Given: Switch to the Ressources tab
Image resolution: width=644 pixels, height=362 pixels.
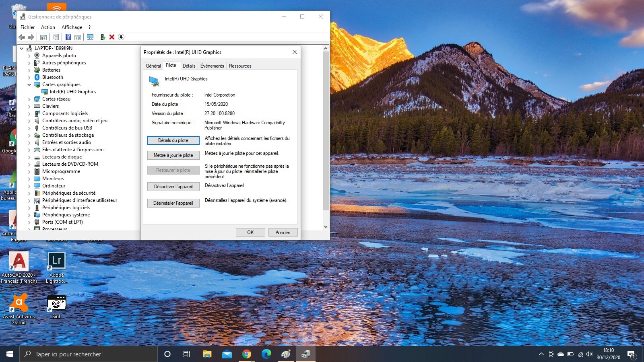Looking at the screenshot, I should click(240, 66).
